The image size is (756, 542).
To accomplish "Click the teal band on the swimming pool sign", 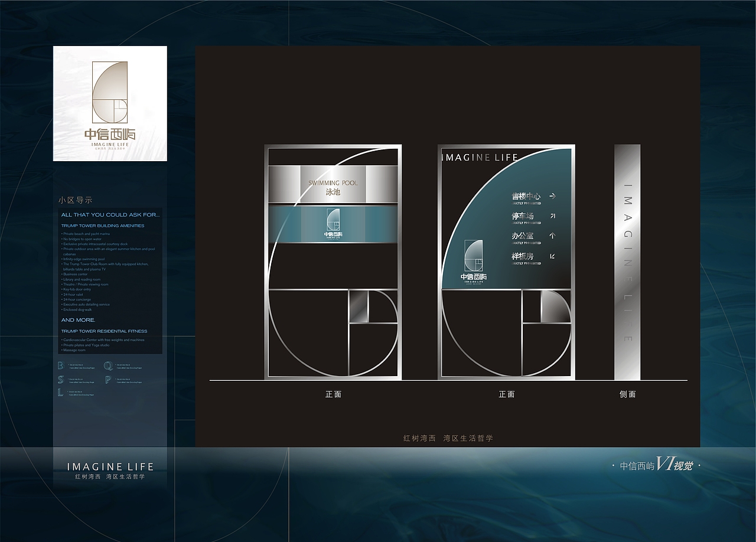I will click(333, 224).
